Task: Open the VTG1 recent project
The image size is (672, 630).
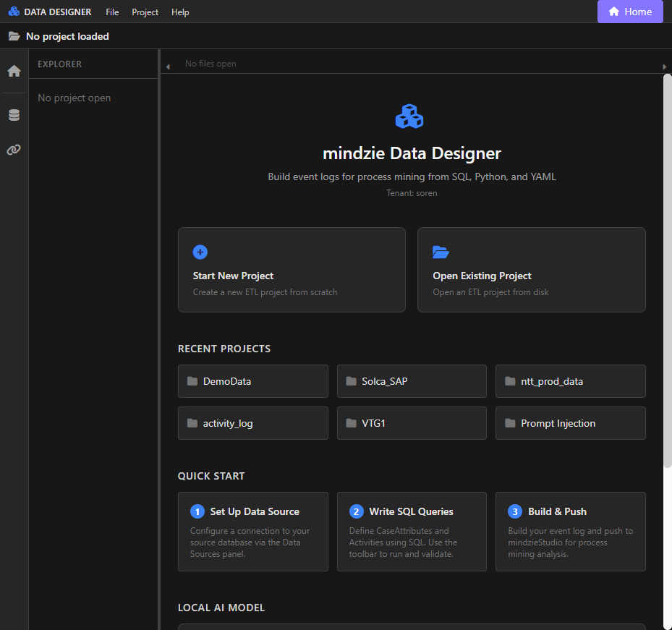Action: [412, 423]
